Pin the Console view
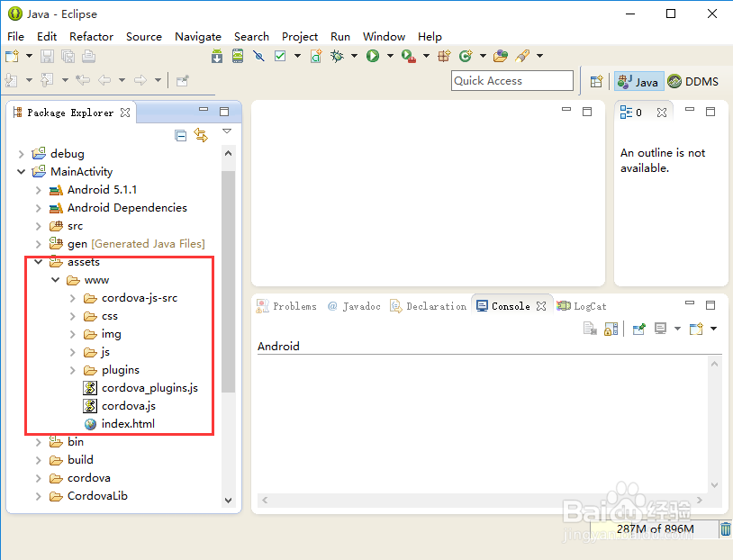Viewport: 733px width, 560px height. tap(638, 330)
